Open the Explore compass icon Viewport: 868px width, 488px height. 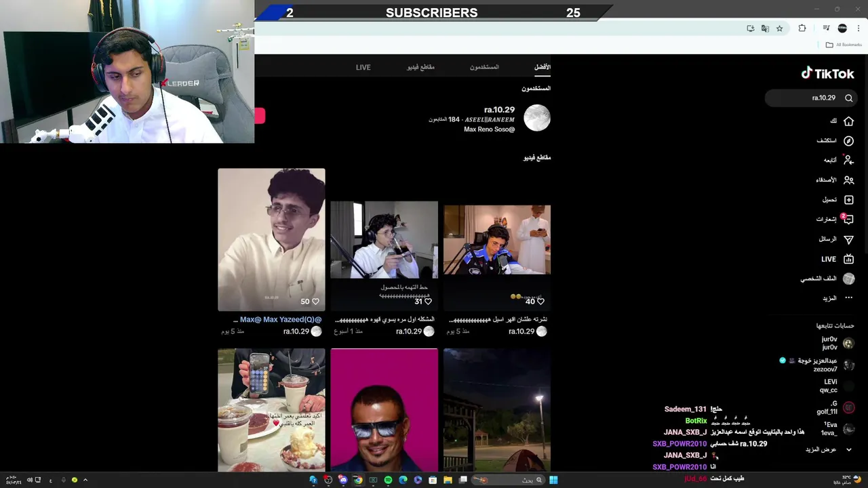click(848, 141)
